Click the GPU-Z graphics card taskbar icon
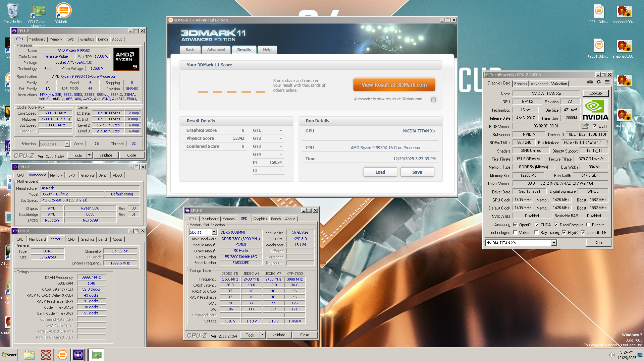The image size is (644, 362). pos(97,355)
